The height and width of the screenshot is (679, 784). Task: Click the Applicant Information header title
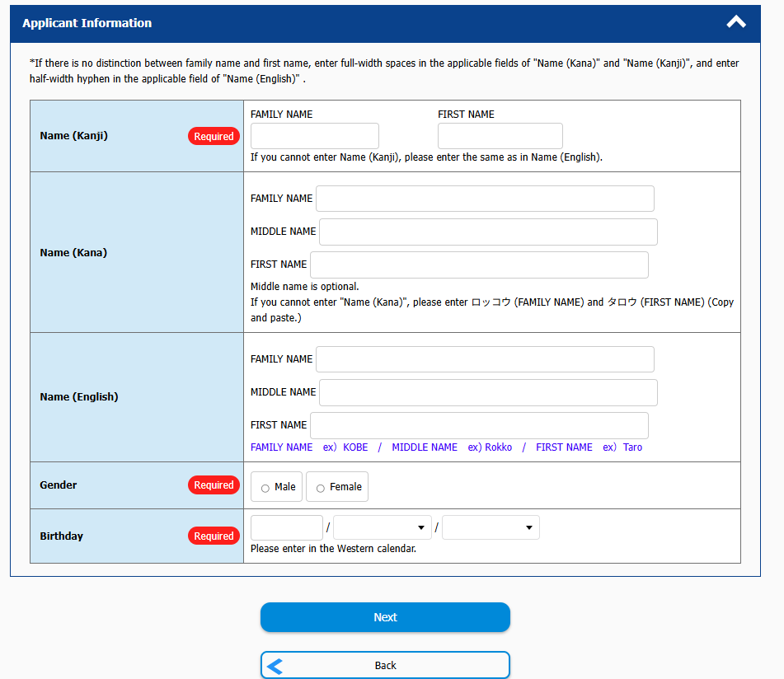point(87,23)
